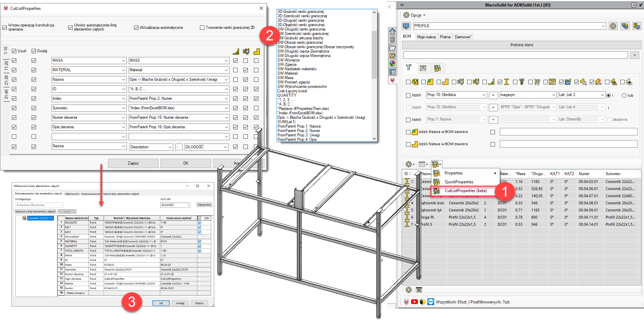Select the table columns tab icon
This screenshot has width=644, height=320.
tap(423, 68)
